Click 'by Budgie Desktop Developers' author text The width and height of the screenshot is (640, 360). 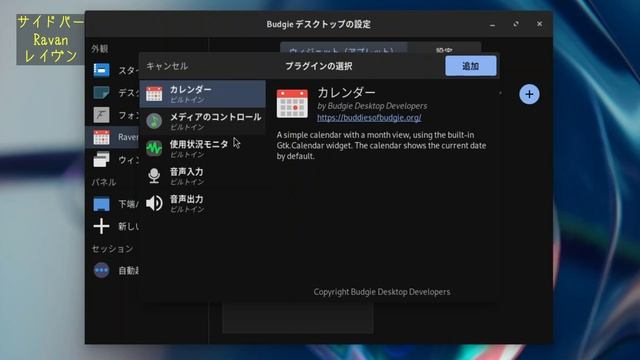(372, 106)
